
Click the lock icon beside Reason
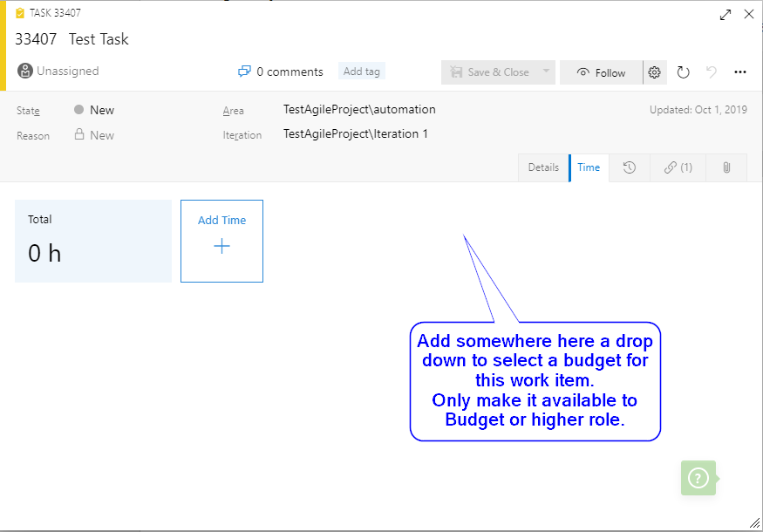[x=79, y=134]
